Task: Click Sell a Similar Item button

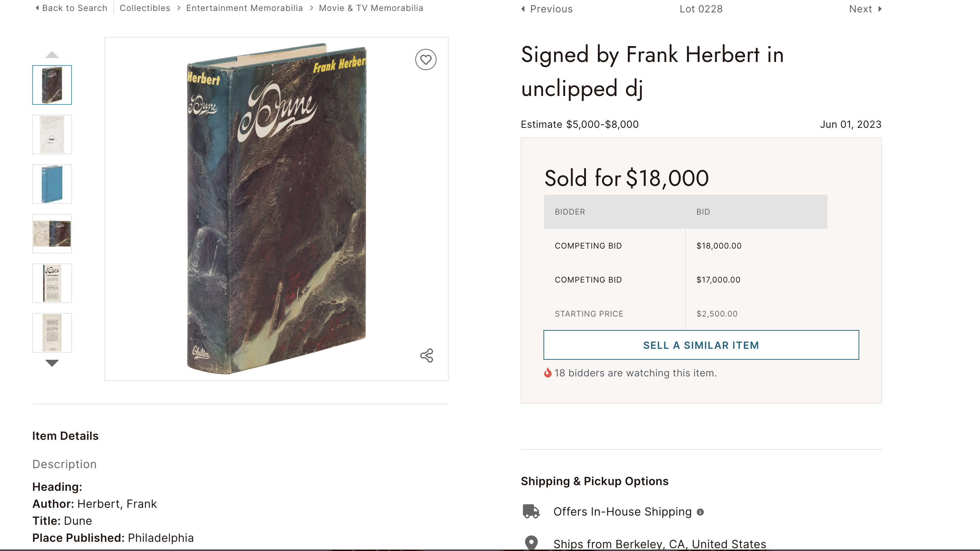Action: [701, 345]
